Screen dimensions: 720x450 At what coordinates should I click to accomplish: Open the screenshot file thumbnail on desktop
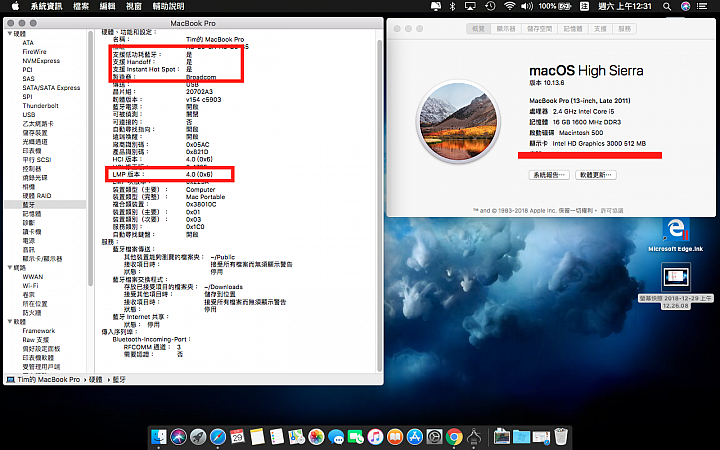675,277
